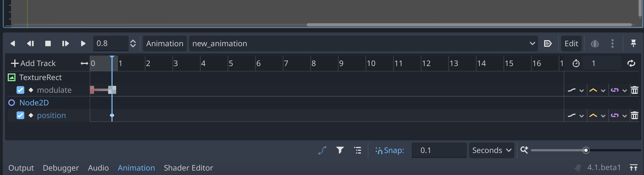644x175 pixels.
Task: Delete the position track
Action: [635, 115]
